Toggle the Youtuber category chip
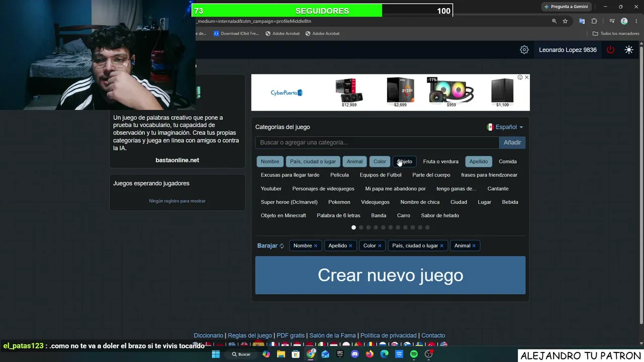Screen dimensions: 644x362 coord(271,189)
